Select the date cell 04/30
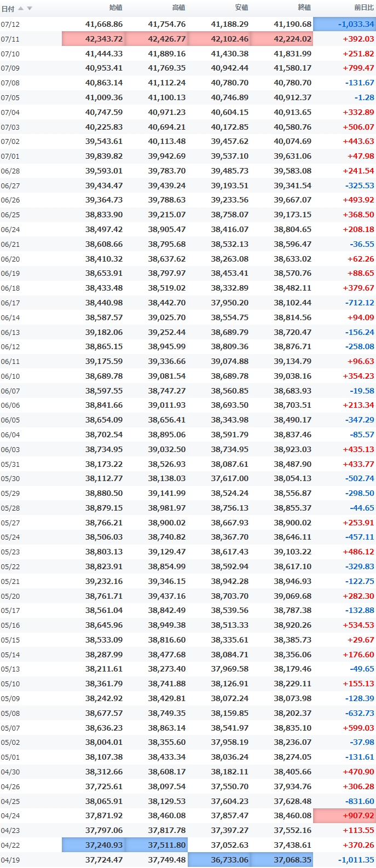The height and width of the screenshot is (868, 376). pos(10,772)
